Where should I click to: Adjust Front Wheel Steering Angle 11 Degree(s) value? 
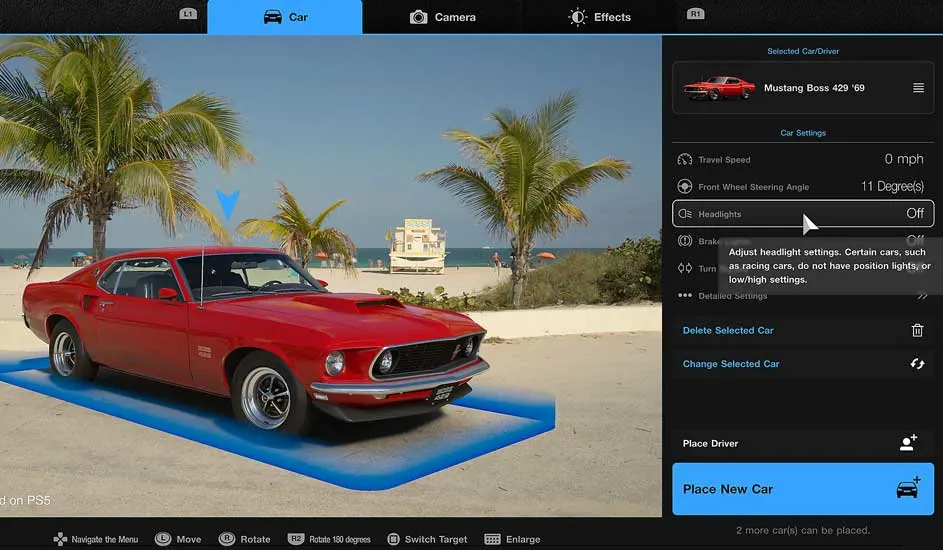[x=892, y=187]
